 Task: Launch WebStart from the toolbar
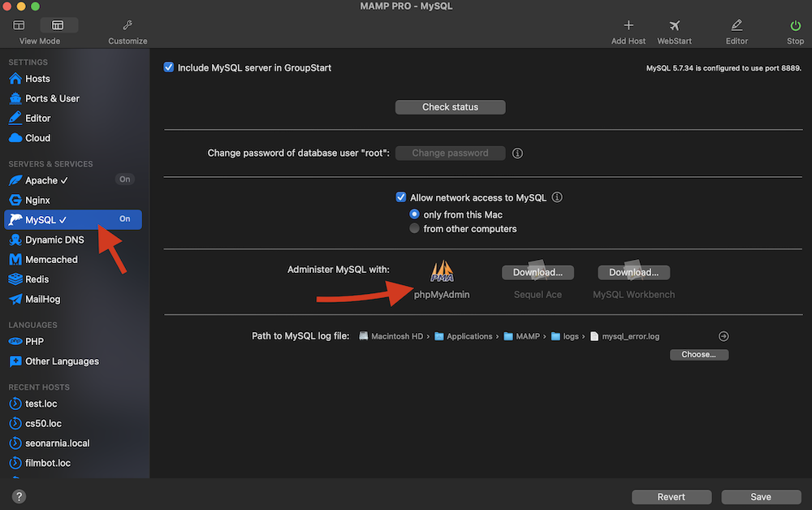click(x=674, y=26)
